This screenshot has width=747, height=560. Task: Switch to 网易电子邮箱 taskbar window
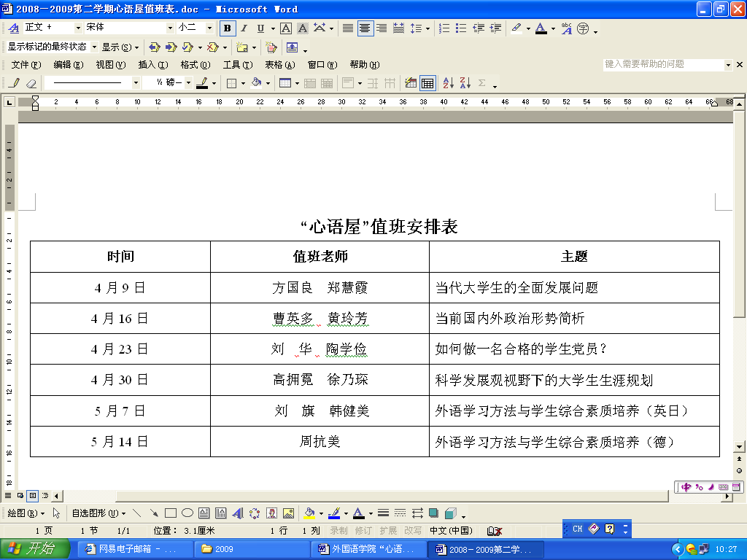135,549
